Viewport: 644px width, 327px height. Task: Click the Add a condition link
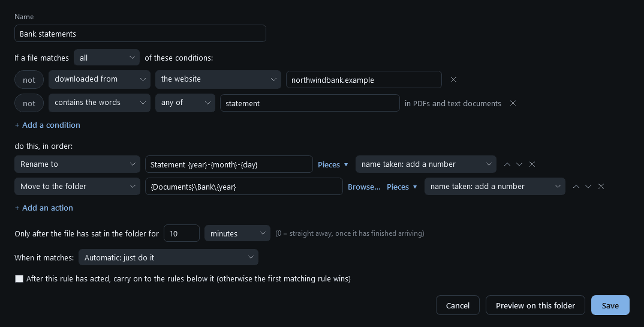coord(47,125)
